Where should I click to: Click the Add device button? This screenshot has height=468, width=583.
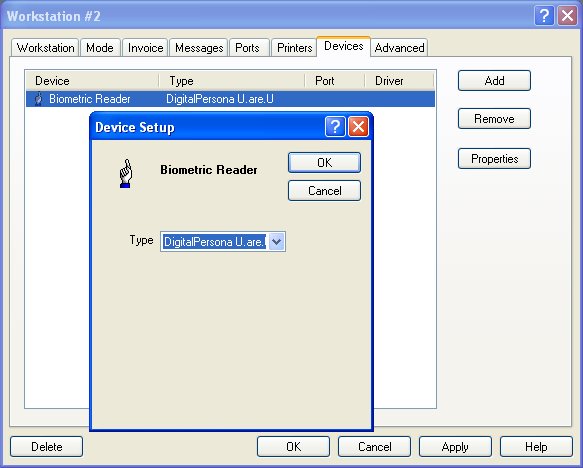[x=494, y=81]
